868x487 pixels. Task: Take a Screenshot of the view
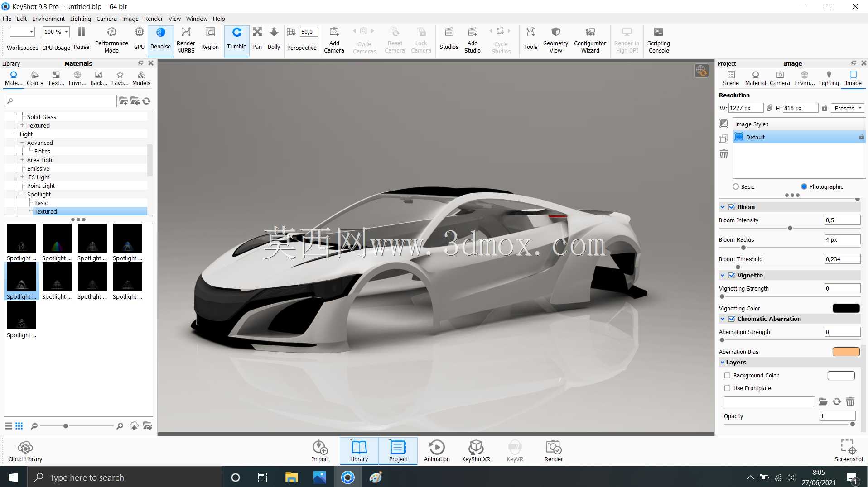(849, 451)
